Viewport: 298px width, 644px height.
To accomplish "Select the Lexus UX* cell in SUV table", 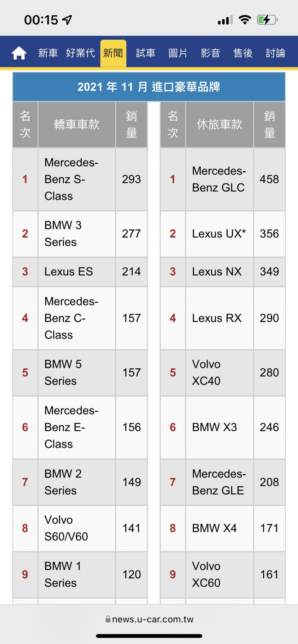I will coord(219,234).
